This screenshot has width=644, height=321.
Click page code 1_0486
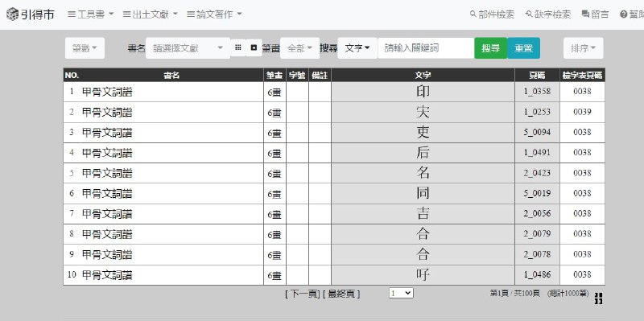tap(537, 274)
